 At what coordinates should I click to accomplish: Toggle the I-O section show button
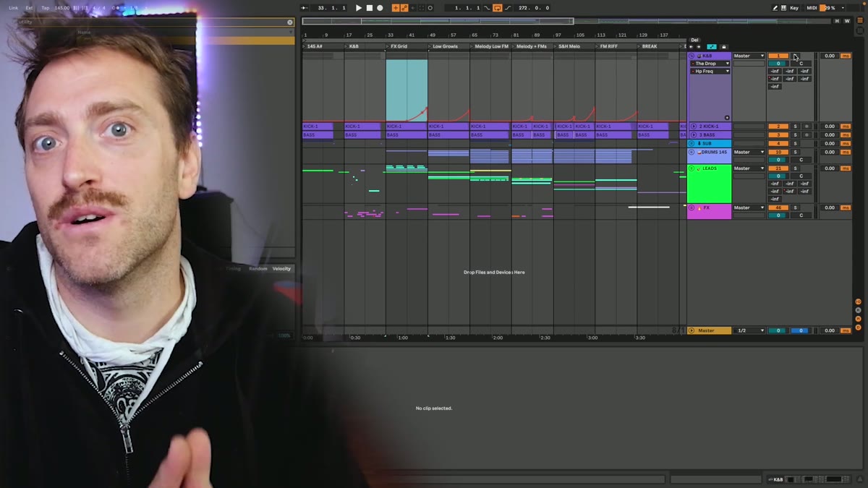858,301
